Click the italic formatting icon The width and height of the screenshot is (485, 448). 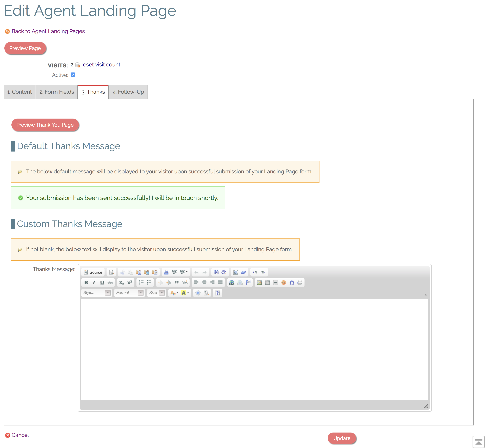[x=94, y=282]
